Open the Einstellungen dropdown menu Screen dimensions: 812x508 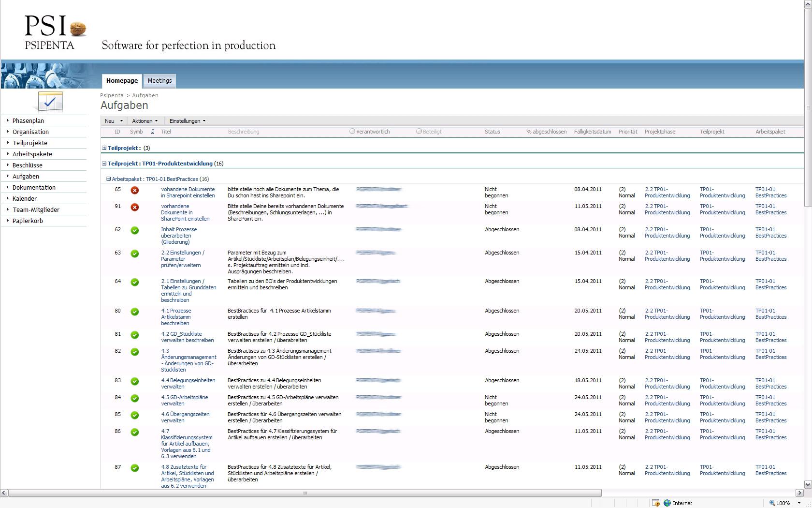coord(187,121)
